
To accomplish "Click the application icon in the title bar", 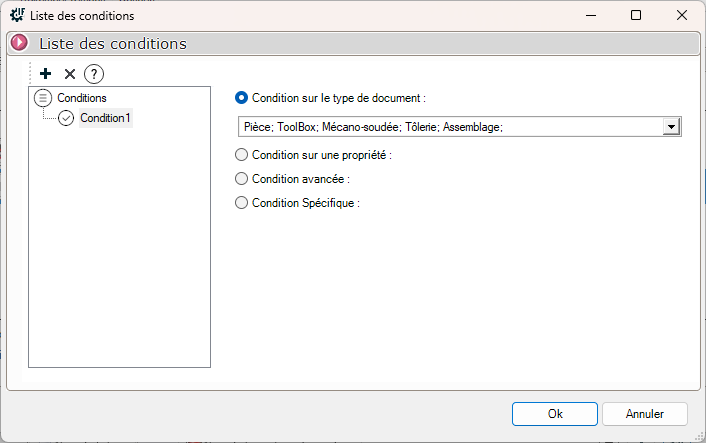I will pos(17,15).
